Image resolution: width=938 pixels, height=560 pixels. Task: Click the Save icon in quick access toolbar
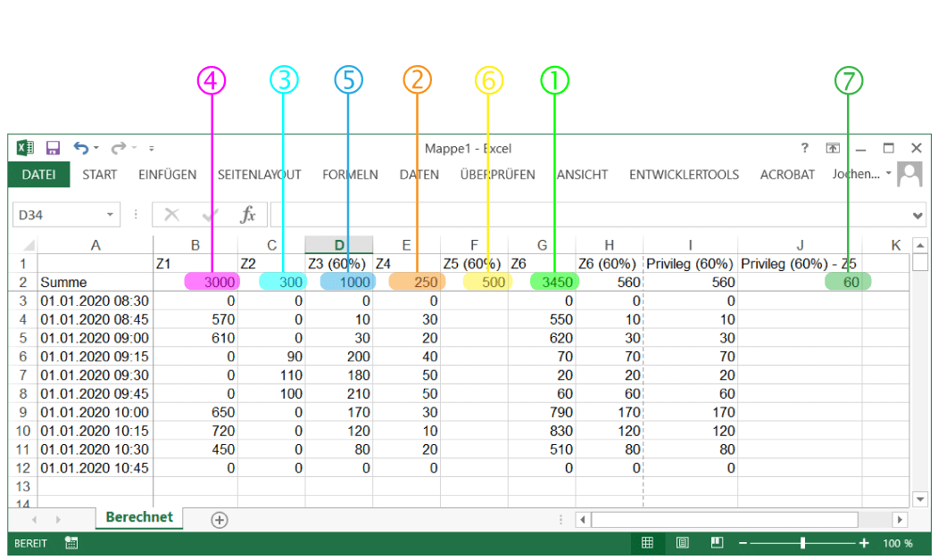(x=53, y=148)
